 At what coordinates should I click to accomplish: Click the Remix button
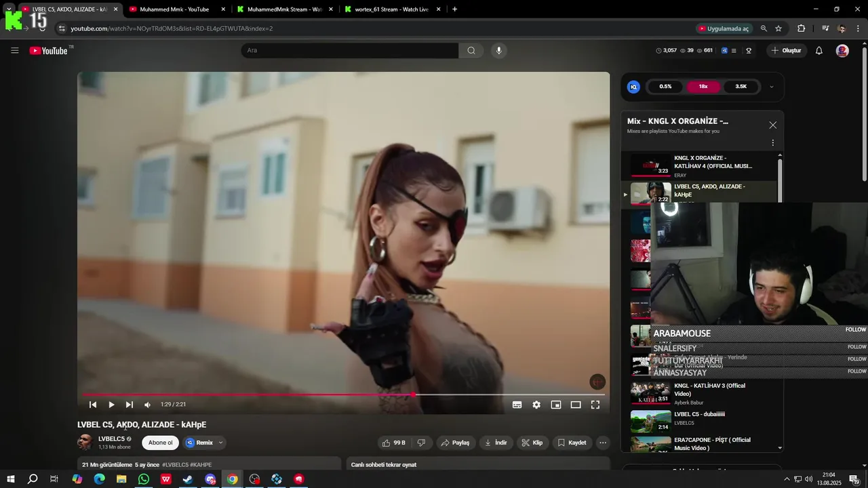point(199,443)
